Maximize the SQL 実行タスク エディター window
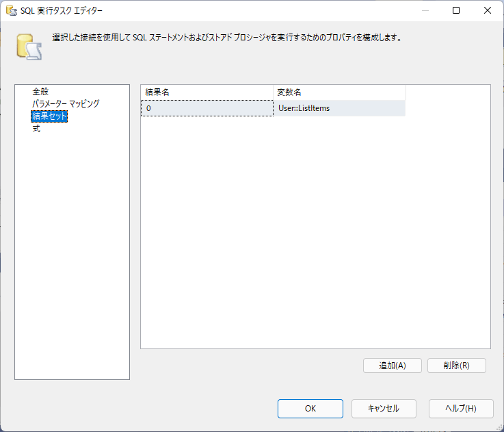This screenshot has width=504, height=432. point(455,10)
